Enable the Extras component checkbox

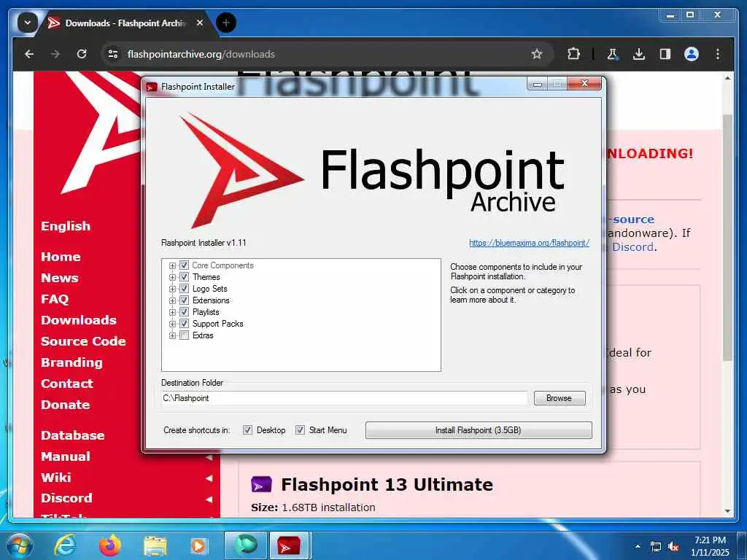(x=184, y=335)
